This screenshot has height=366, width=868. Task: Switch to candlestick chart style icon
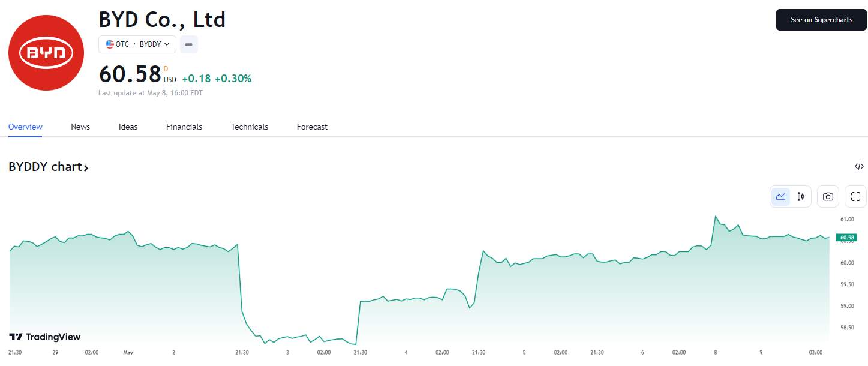[x=801, y=196]
